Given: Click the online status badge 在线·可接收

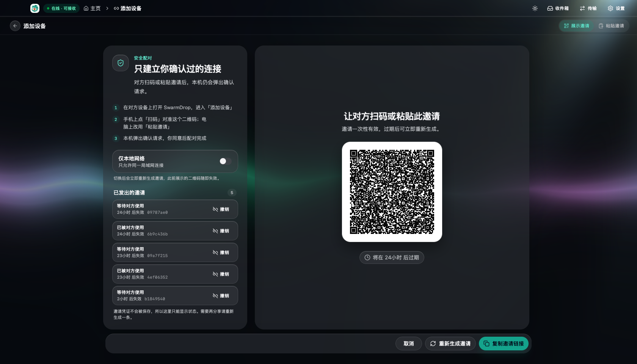Looking at the screenshot, I should [61, 8].
